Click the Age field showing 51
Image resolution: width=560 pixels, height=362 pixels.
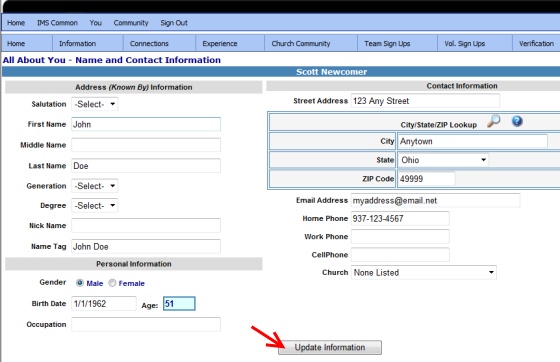[x=179, y=304]
